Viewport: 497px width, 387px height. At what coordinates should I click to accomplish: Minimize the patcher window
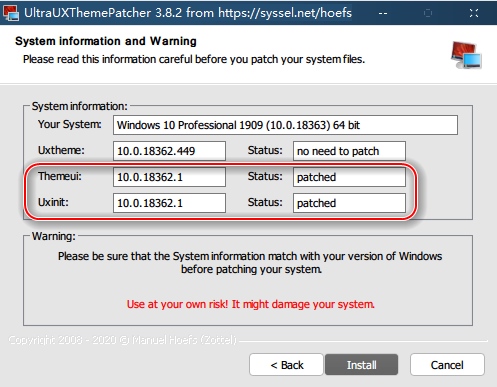click(x=383, y=13)
